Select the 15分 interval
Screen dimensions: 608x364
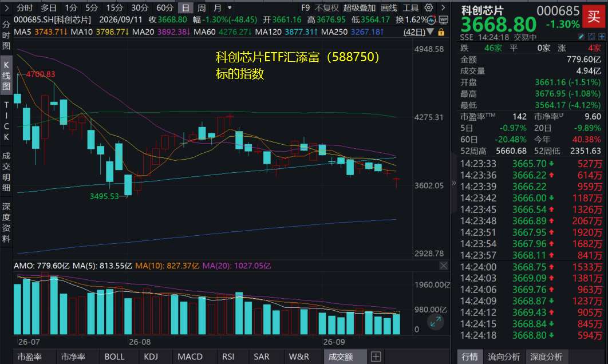(115, 8)
